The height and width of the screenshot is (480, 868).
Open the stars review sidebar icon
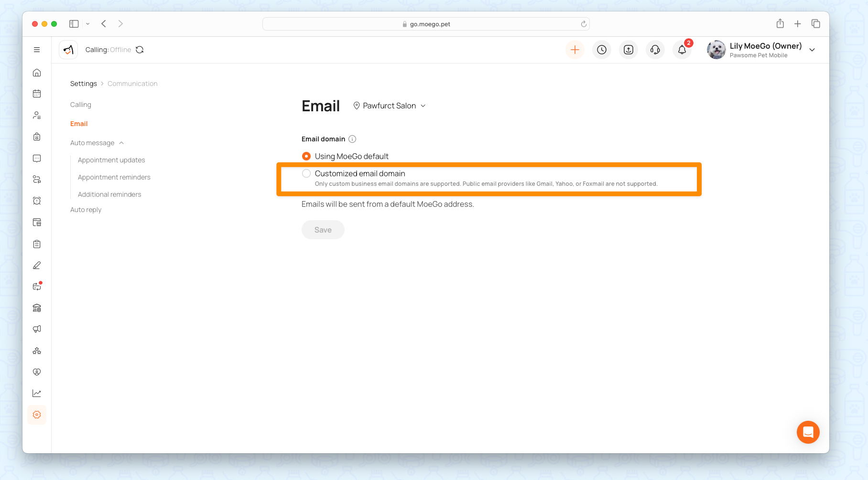[37, 351]
